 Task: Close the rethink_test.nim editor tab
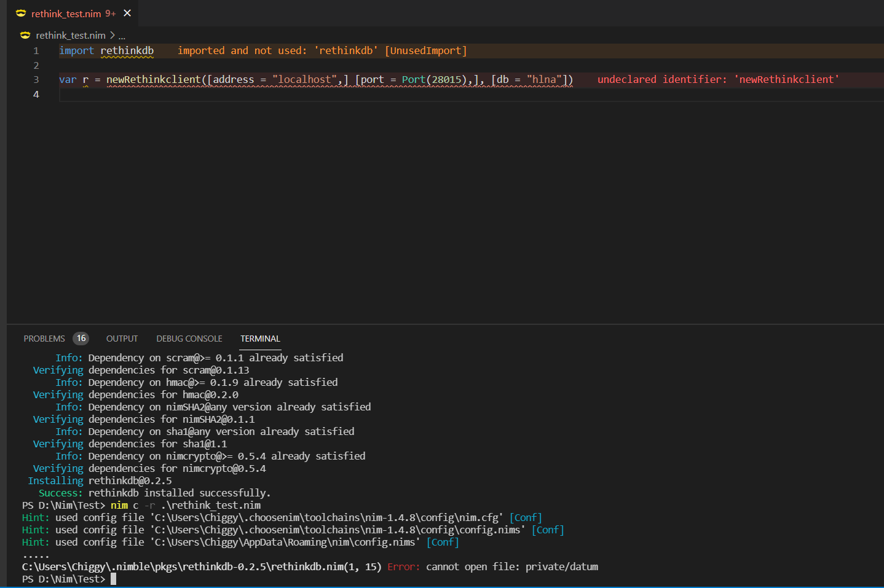click(x=127, y=13)
